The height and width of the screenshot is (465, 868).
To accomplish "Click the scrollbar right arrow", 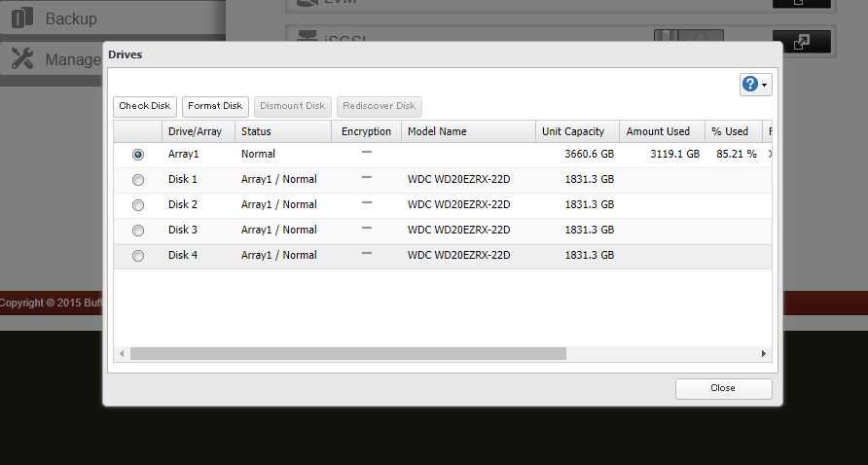I will pyautogui.click(x=763, y=354).
